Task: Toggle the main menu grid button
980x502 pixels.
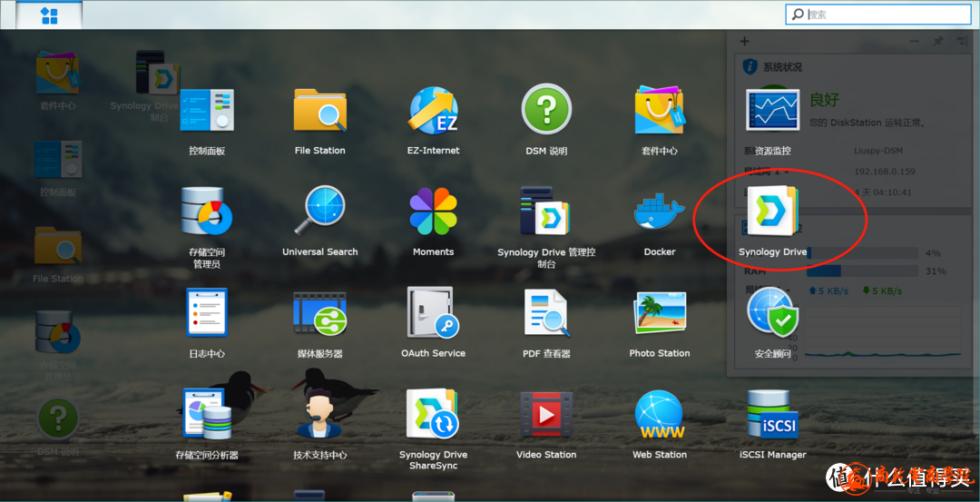Action: 49,15
